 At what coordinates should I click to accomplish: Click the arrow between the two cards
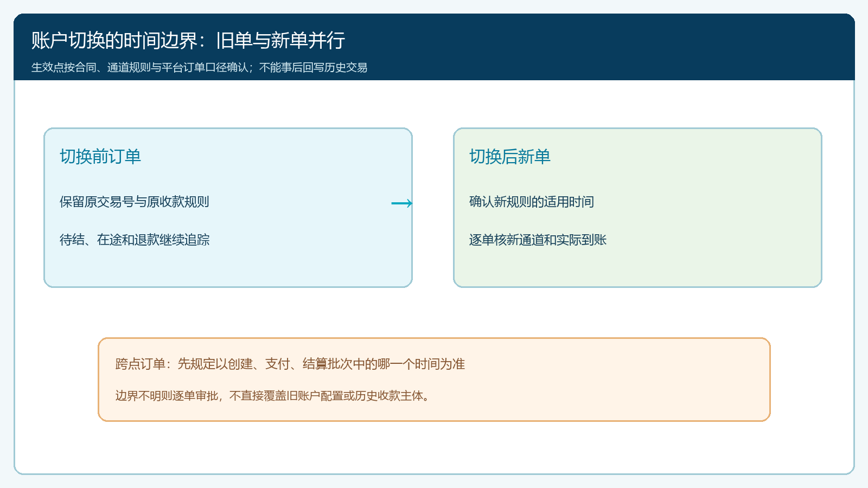tap(402, 203)
